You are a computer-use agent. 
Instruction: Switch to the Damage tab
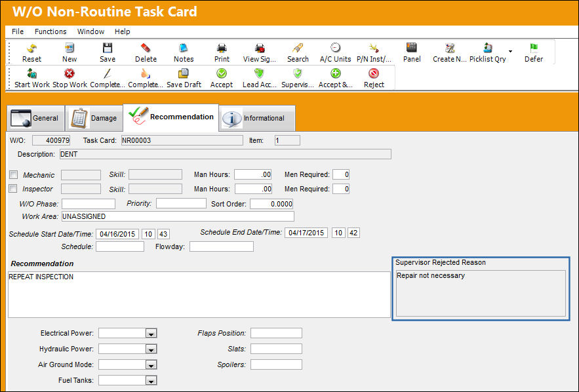point(94,118)
